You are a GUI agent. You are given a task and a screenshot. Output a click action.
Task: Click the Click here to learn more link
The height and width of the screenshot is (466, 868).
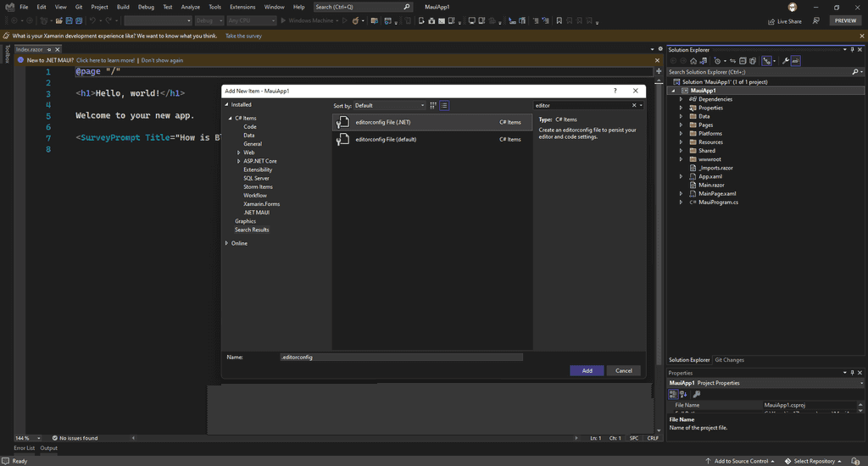(105, 60)
